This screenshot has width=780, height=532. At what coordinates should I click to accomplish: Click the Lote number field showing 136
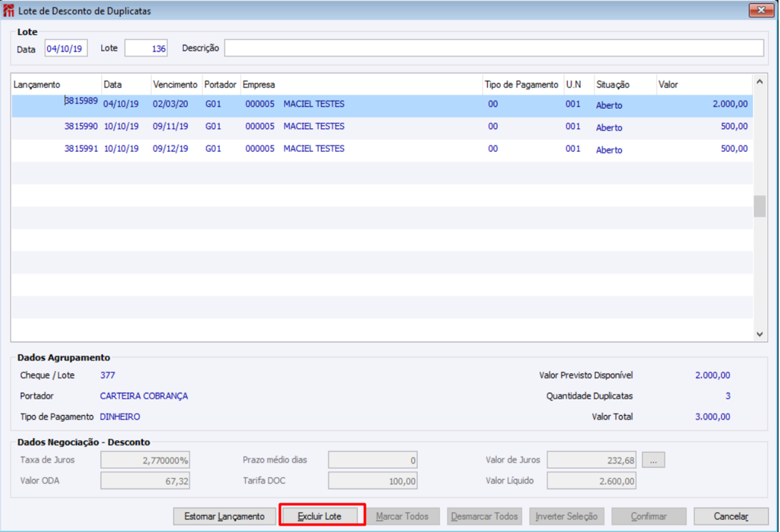(146, 48)
